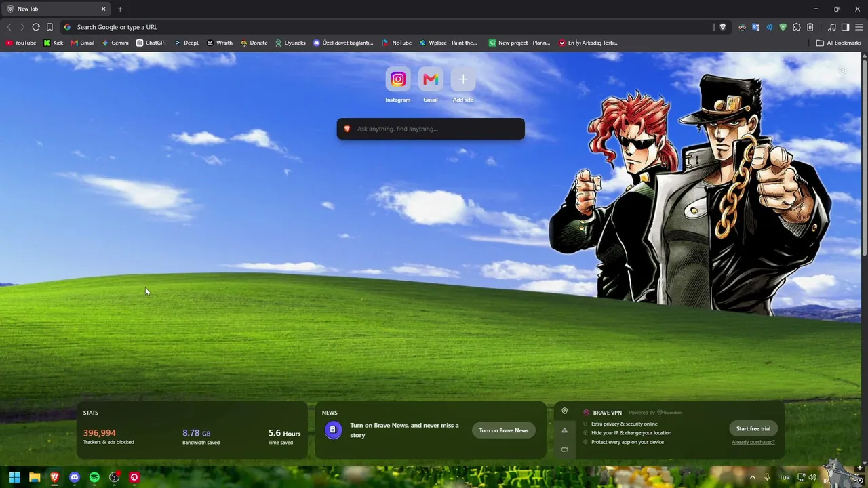Click the 8.78 GB Bandwidth saved stat
The width and height of the screenshot is (868, 488).
(x=201, y=436)
